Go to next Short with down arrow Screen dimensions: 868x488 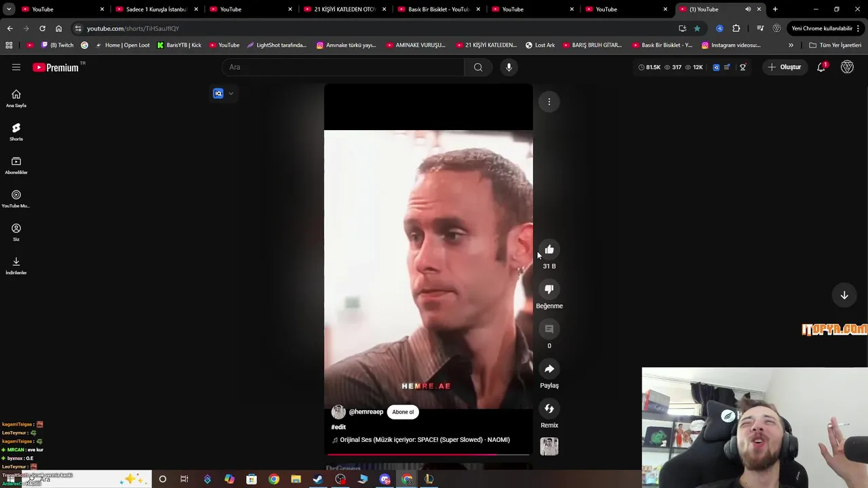pyautogui.click(x=844, y=295)
